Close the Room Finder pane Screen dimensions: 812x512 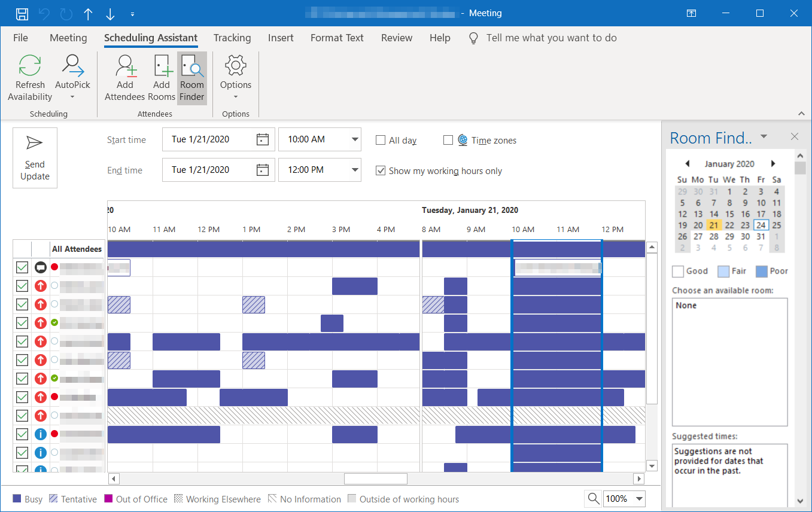click(x=795, y=137)
